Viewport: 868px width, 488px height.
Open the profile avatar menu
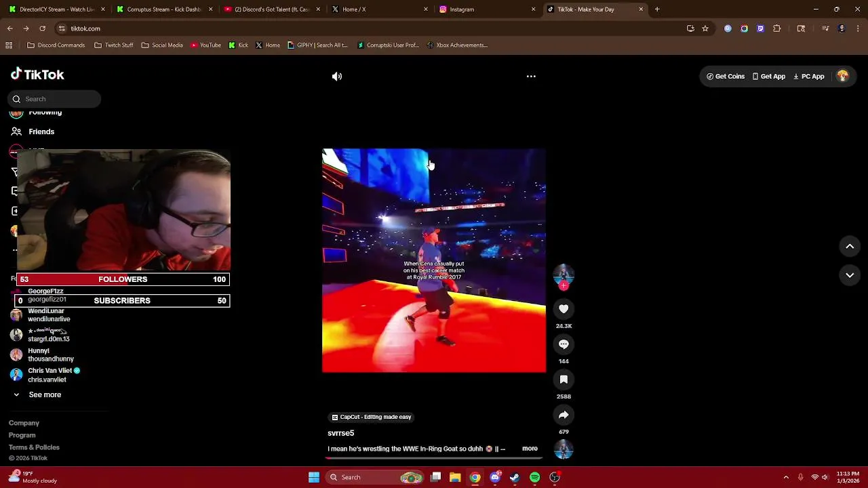pyautogui.click(x=843, y=77)
